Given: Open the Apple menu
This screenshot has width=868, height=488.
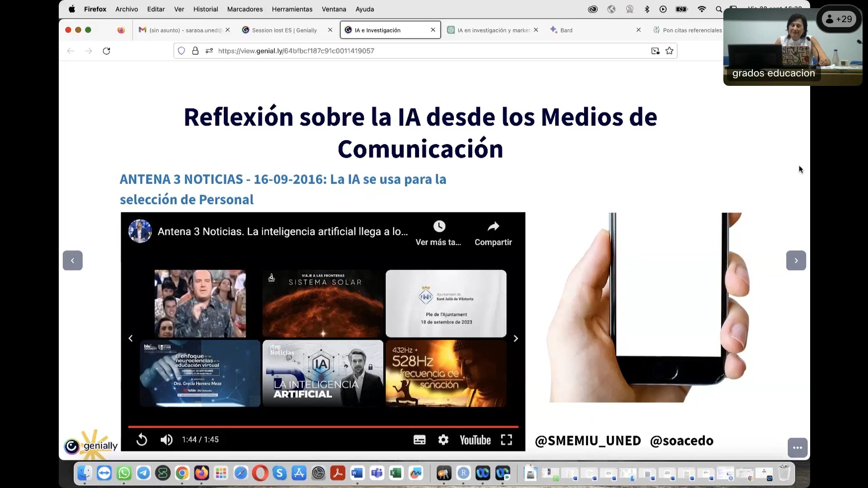Looking at the screenshot, I should [72, 9].
